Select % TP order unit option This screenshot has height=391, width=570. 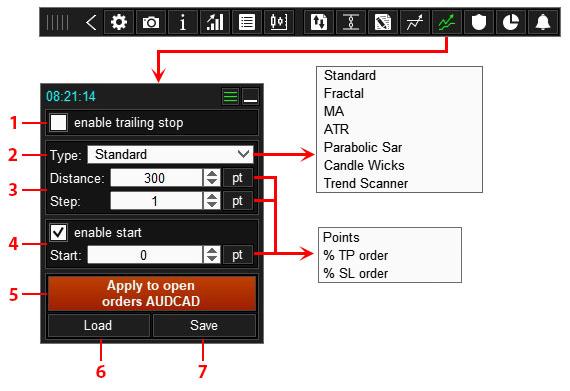(356, 255)
